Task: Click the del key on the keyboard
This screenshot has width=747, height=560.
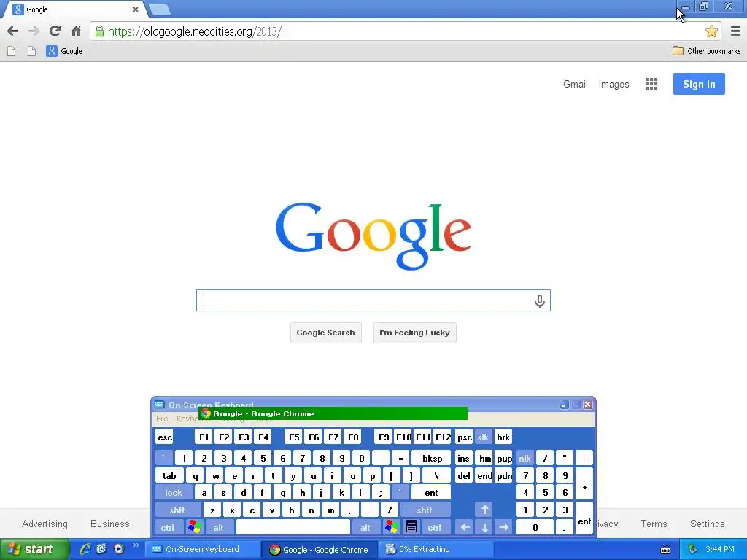Action: (464, 475)
